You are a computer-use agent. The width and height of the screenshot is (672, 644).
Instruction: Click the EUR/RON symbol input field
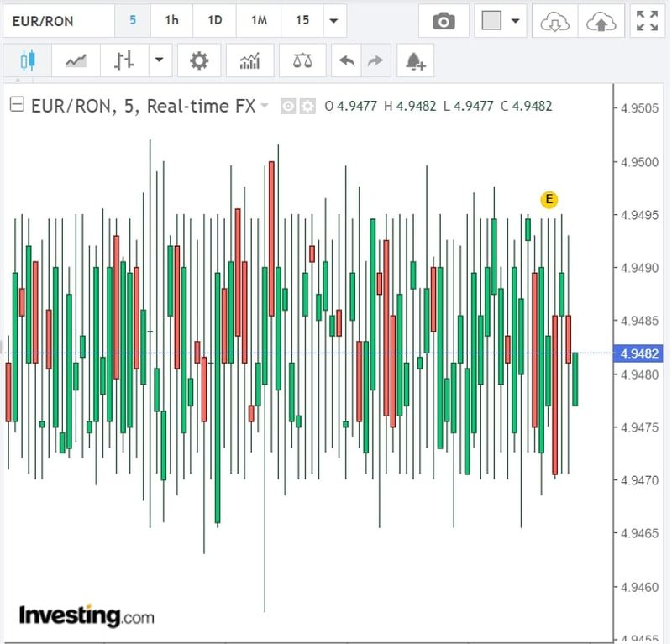[x=59, y=20]
